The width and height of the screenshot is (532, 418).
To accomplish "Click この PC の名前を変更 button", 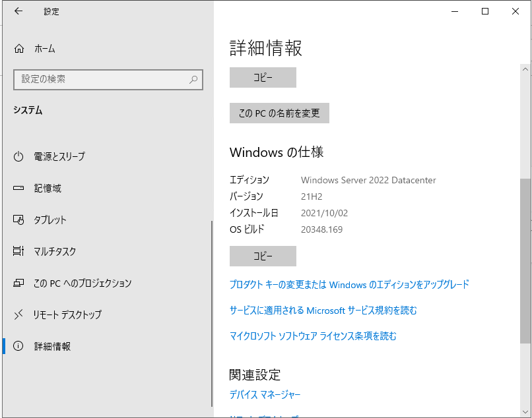I will pyautogui.click(x=279, y=113).
